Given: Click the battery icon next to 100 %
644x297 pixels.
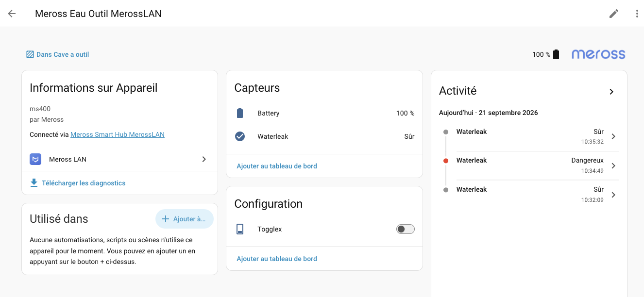Looking at the screenshot, I should click(x=556, y=54).
